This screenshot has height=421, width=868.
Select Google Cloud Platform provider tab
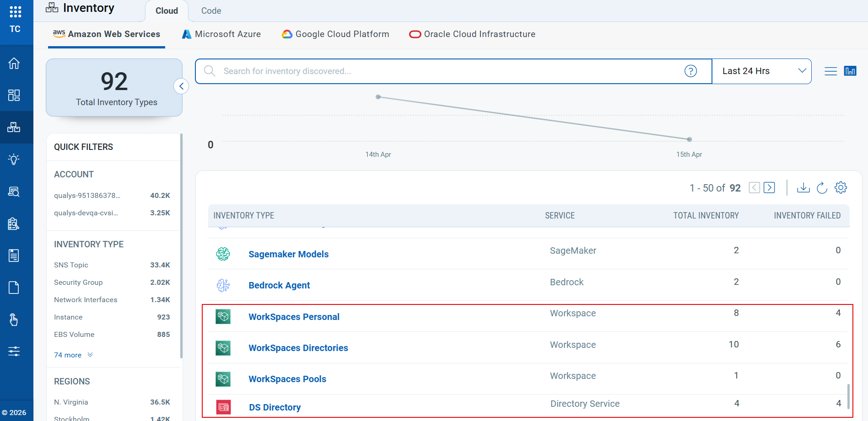click(335, 34)
